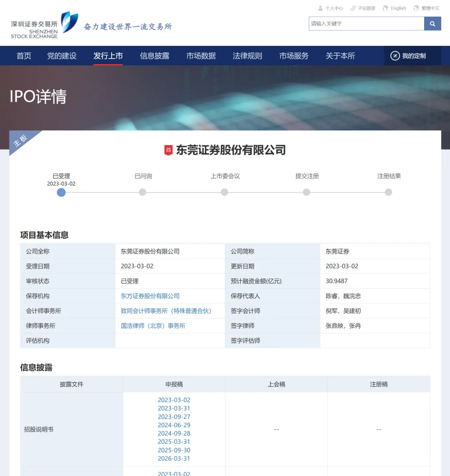Select the 30.9487 financing amount value

tap(337, 281)
